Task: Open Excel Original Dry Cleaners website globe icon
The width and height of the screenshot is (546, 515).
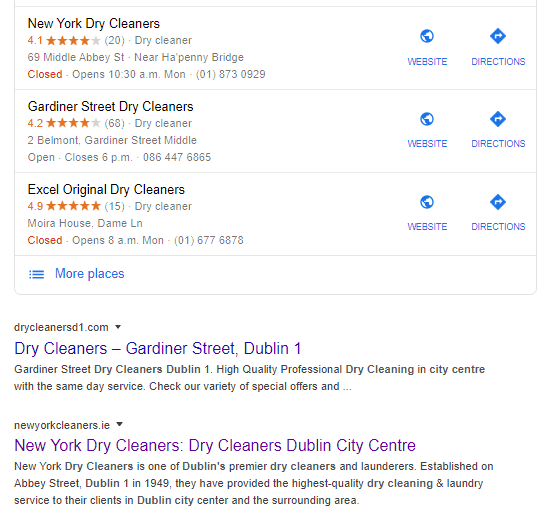Action: coord(427,202)
